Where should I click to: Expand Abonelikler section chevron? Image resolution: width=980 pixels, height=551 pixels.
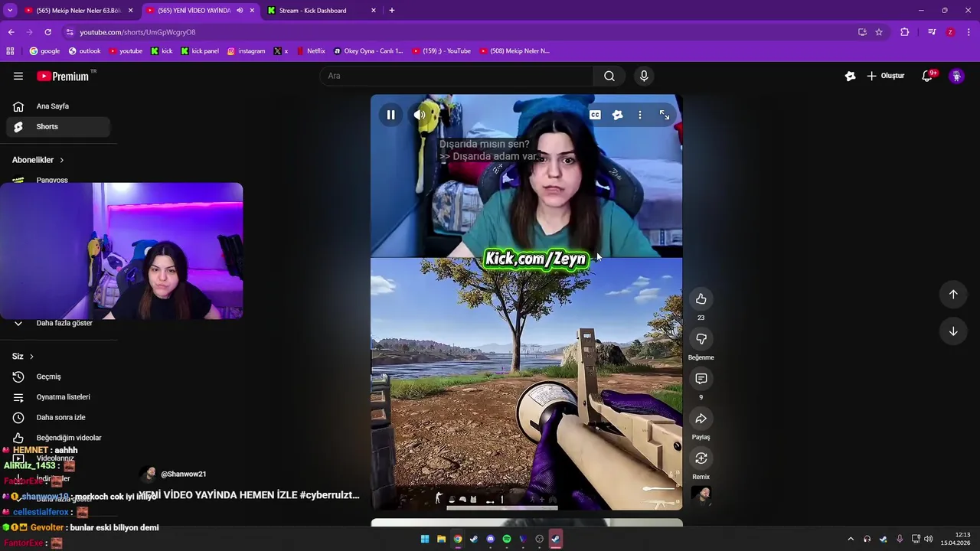pos(61,160)
